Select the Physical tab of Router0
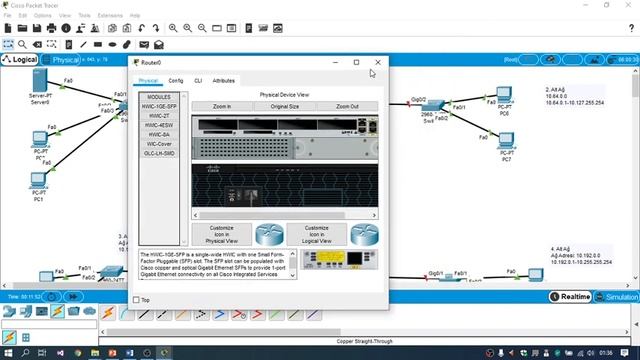 (x=148, y=81)
